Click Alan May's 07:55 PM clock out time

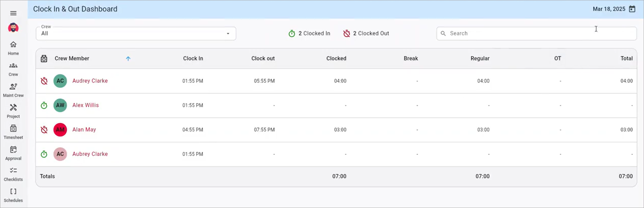coord(264,130)
